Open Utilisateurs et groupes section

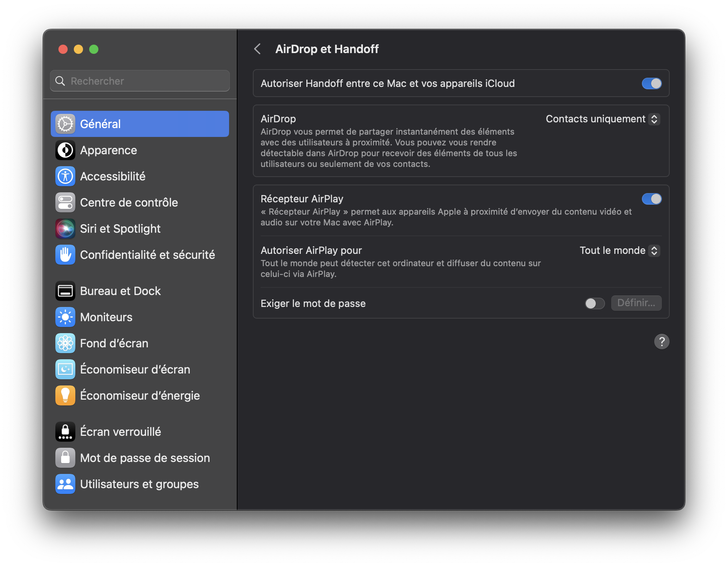139,484
